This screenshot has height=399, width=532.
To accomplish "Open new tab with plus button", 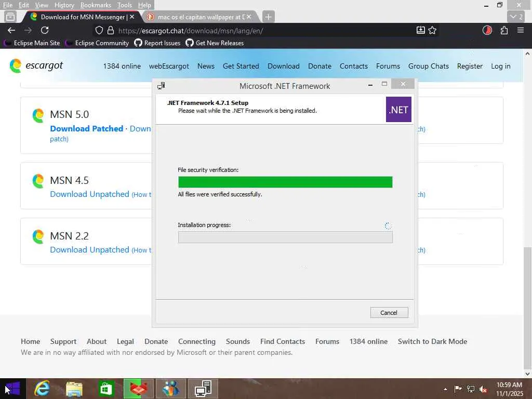I will click(x=268, y=17).
